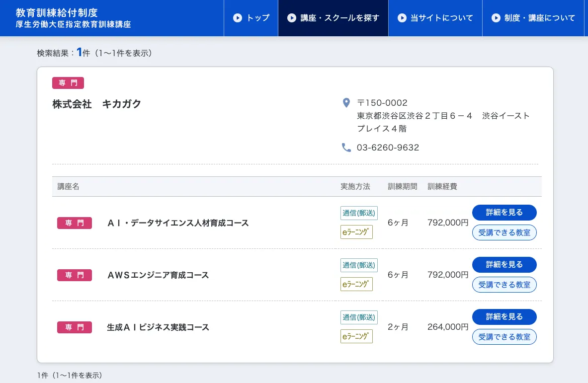Open the トップ menu item
The image size is (588, 383).
click(251, 18)
